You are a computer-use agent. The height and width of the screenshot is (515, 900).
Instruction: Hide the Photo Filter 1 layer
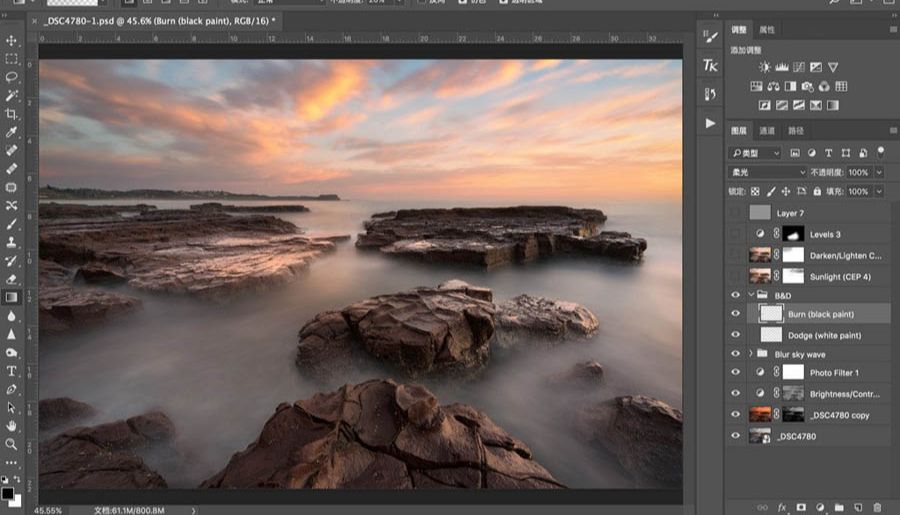[x=735, y=372]
